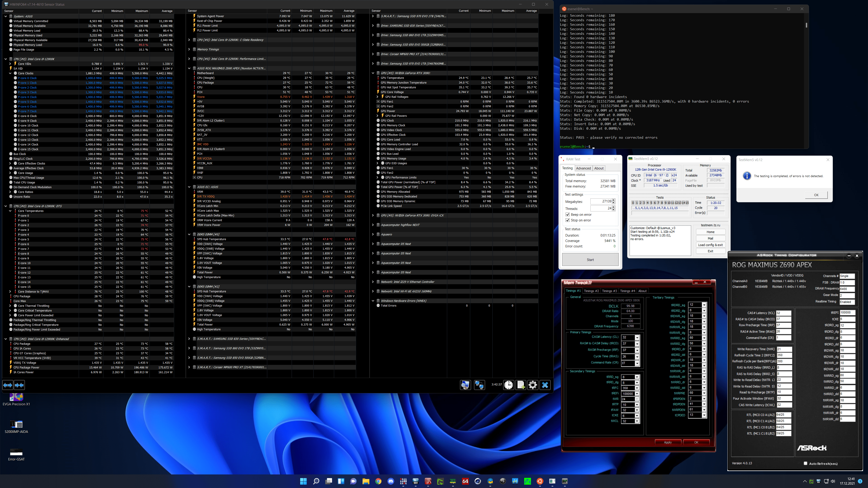The height and width of the screenshot is (488, 868).
Task: Open Timings #4 tab in MemTweakIt
Action: click(x=627, y=291)
